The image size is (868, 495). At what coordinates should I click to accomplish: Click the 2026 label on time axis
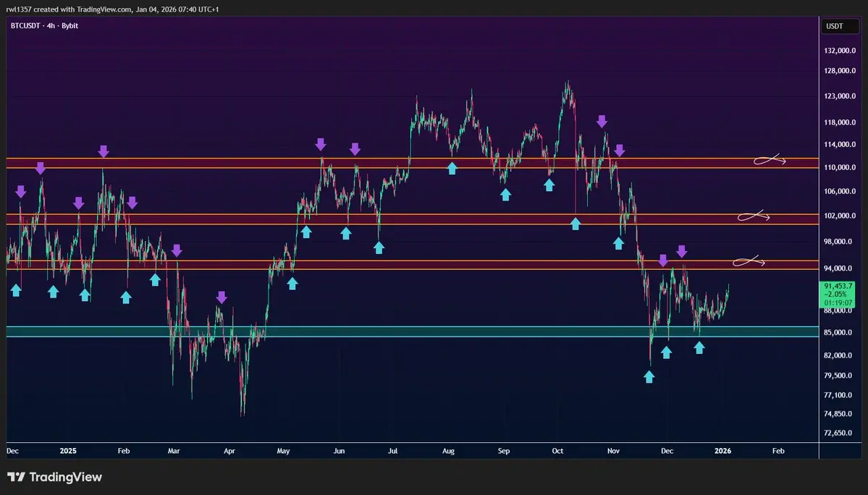pyautogui.click(x=723, y=452)
